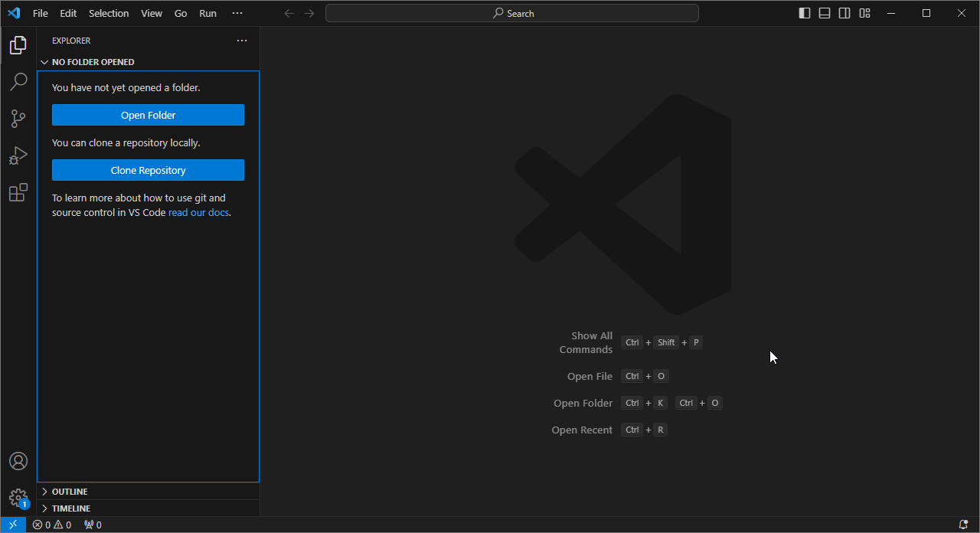Open the Manage gear icon
Viewport: 980px width, 533px height.
click(18, 498)
